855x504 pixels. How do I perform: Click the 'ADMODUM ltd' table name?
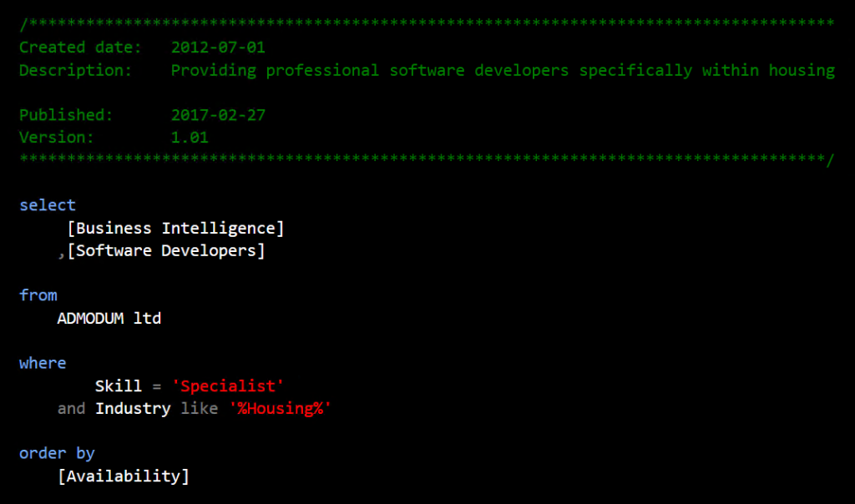pos(109,318)
